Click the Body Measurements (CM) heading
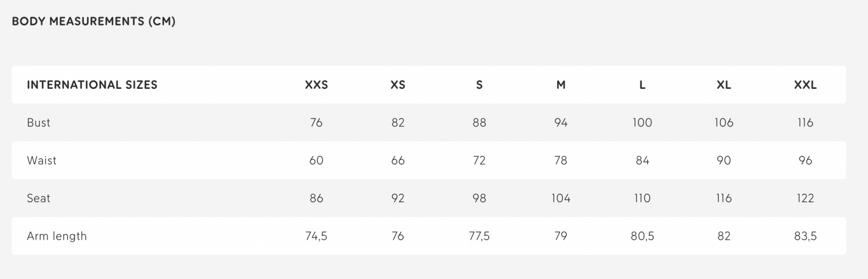 94,21
